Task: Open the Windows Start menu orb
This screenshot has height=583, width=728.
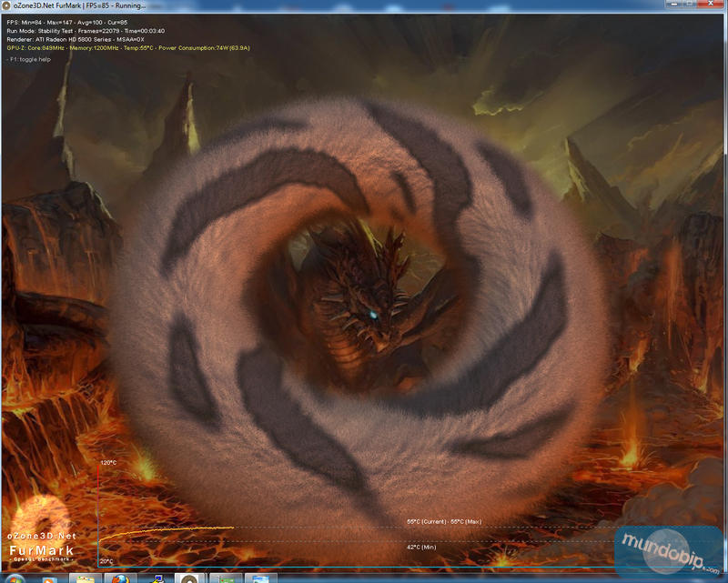Action: click(14, 578)
